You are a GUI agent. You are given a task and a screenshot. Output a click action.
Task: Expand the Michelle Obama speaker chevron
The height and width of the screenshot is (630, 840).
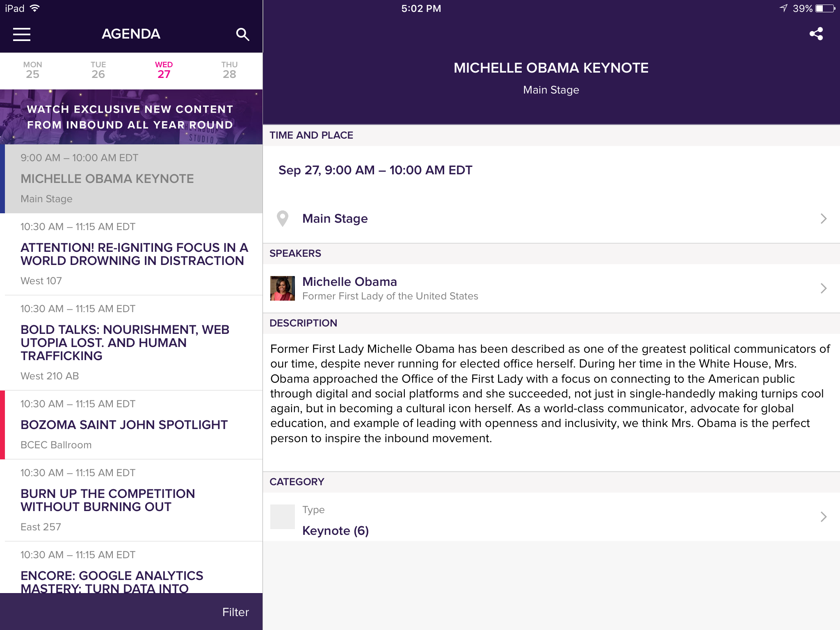point(823,288)
